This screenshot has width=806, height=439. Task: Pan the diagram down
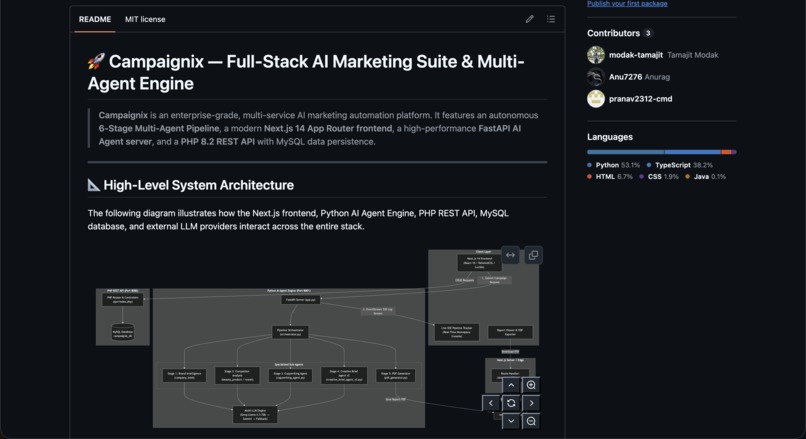tap(511, 421)
